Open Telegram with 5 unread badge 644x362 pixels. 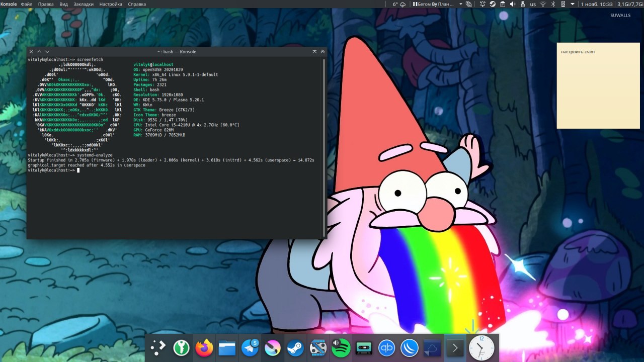(x=250, y=347)
